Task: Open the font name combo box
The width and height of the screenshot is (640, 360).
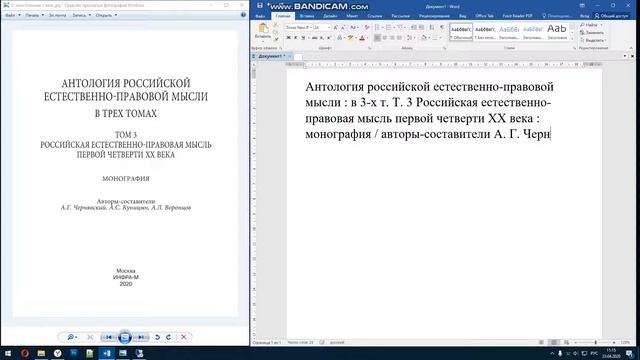Action: click(x=298, y=27)
